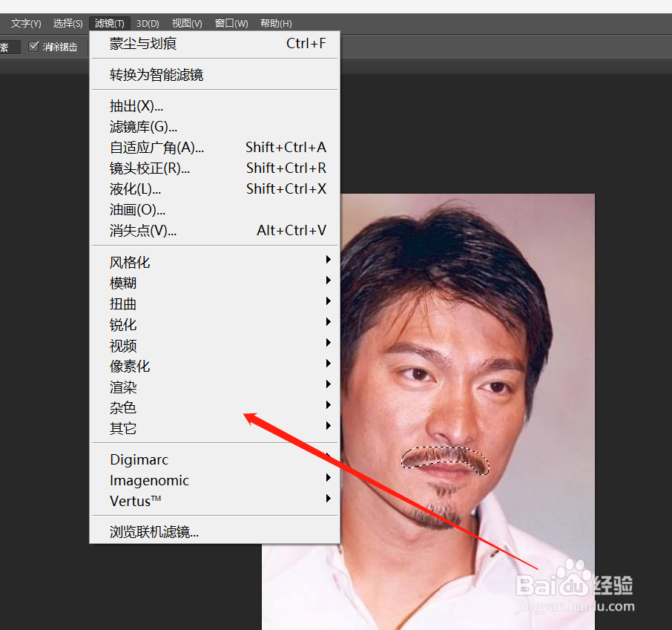Screen dimensions: 672x630
Task: Open the 选择(S) menu
Action: point(67,23)
